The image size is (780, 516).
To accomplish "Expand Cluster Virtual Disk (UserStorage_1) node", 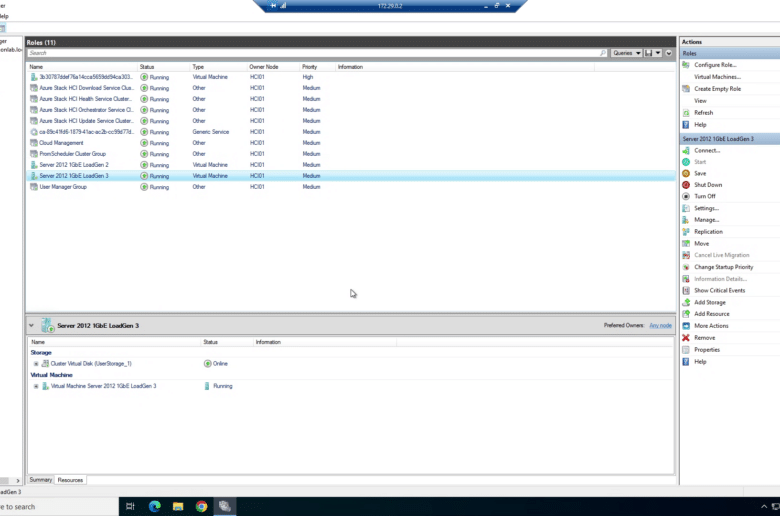I will (36, 364).
